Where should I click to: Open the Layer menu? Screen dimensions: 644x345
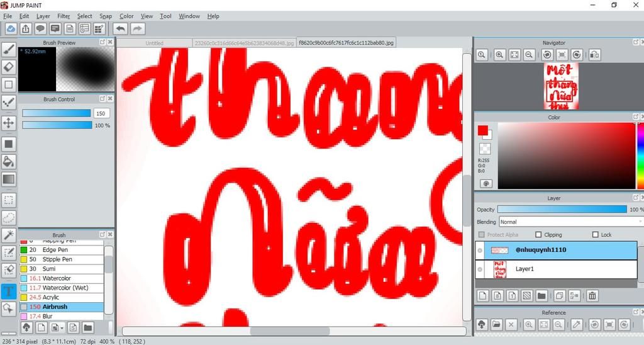coord(43,16)
